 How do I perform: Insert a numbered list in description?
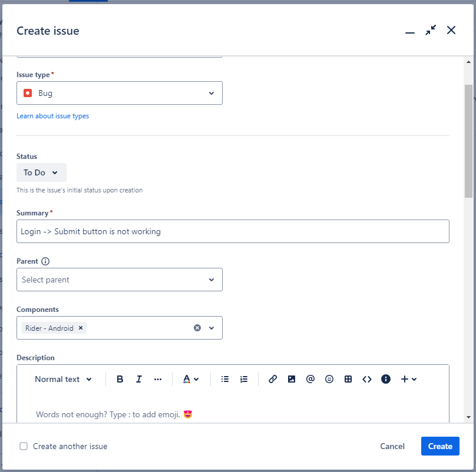point(244,380)
